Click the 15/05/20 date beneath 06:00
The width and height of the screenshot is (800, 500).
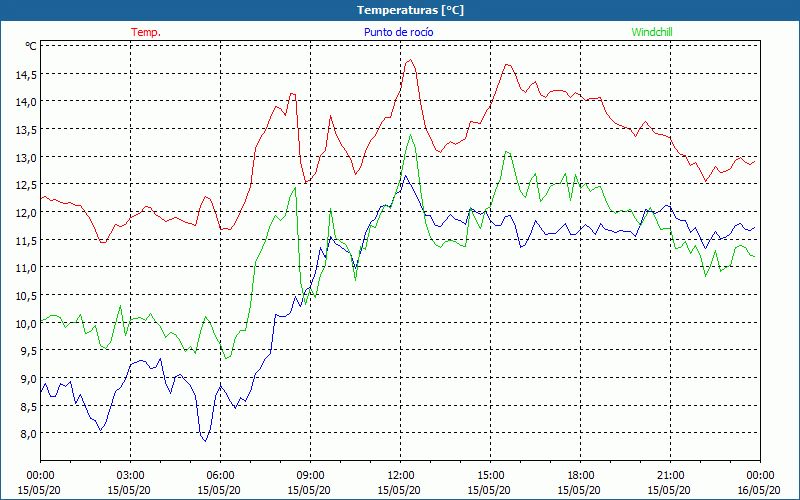click(220, 490)
